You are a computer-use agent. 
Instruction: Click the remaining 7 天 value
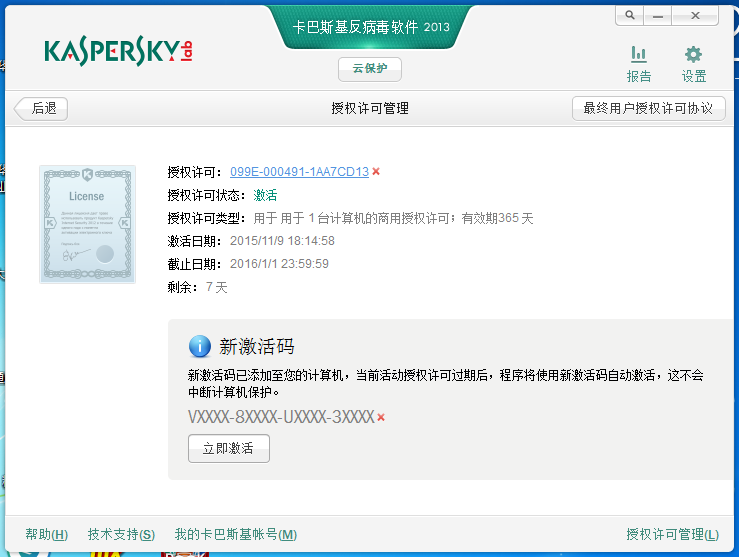point(217,287)
